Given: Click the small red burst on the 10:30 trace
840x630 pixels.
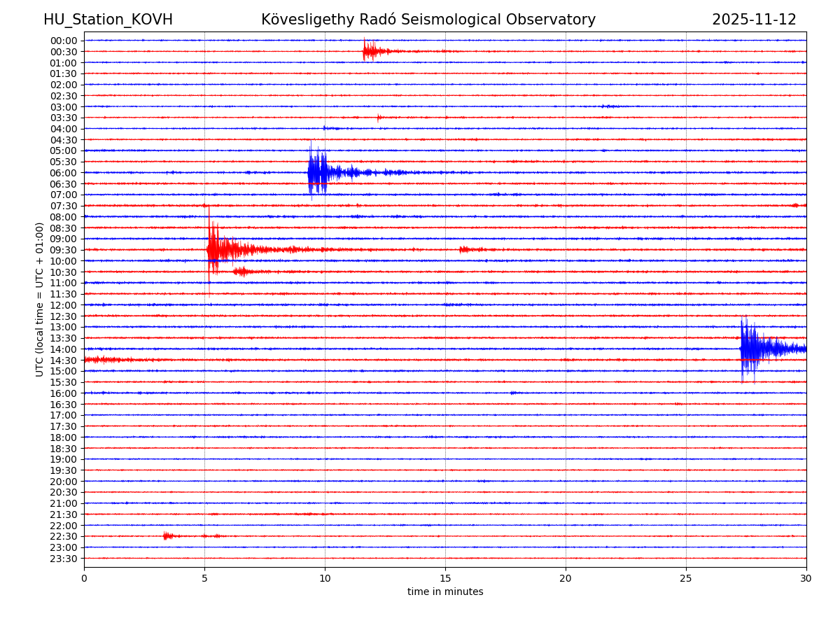Looking at the screenshot, I should (241, 272).
